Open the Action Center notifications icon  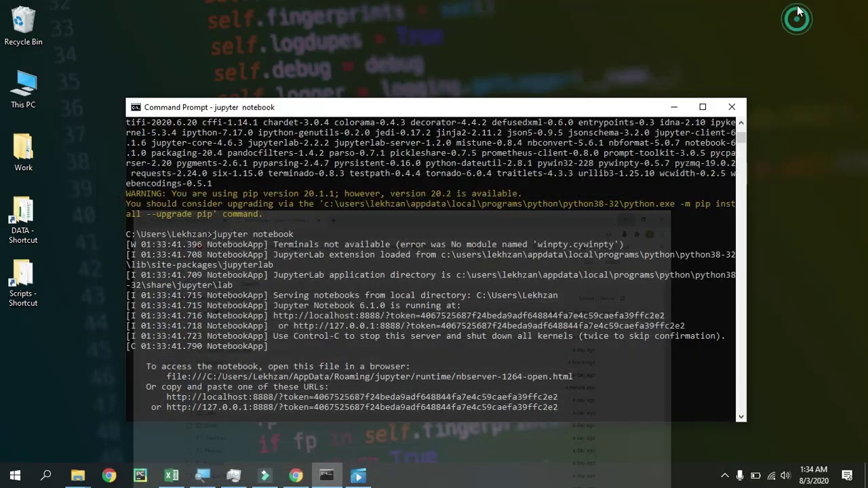point(847,476)
